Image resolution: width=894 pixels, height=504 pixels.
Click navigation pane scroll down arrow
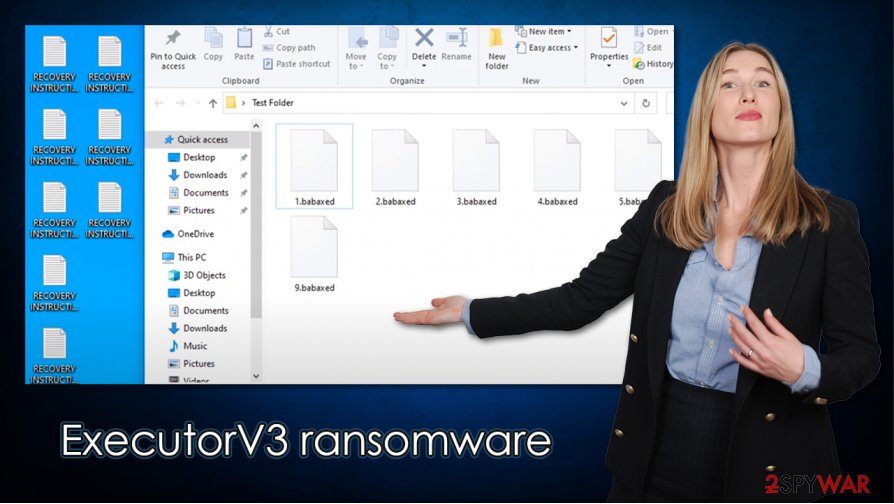pyautogui.click(x=256, y=376)
